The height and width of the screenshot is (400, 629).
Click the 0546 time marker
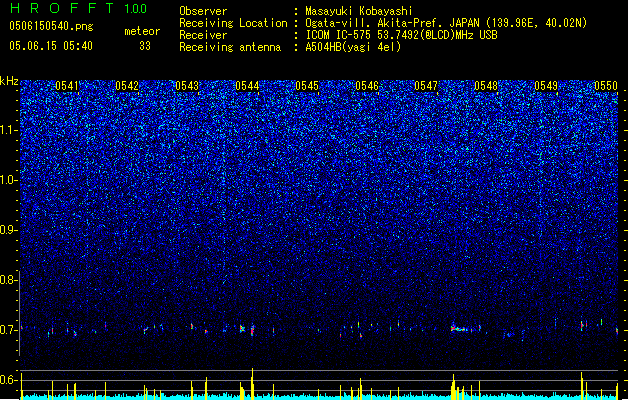pyautogui.click(x=367, y=86)
